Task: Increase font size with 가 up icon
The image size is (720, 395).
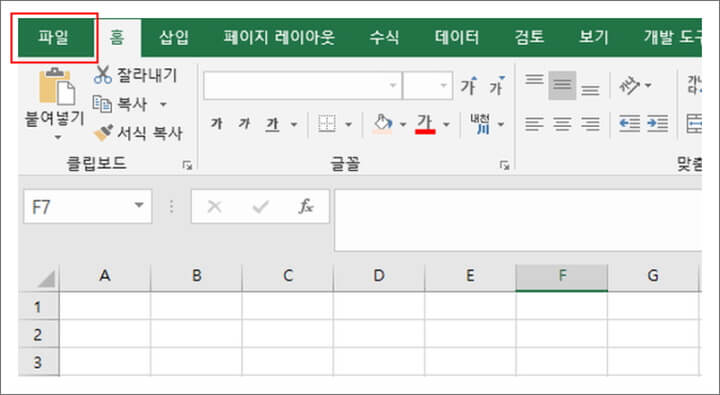Action: (469, 85)
